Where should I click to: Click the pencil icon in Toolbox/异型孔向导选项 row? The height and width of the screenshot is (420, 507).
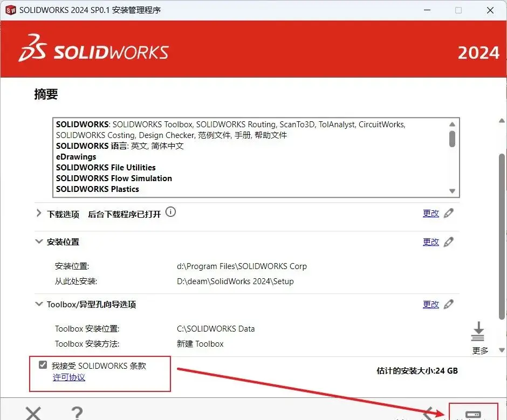click(448, 304)
